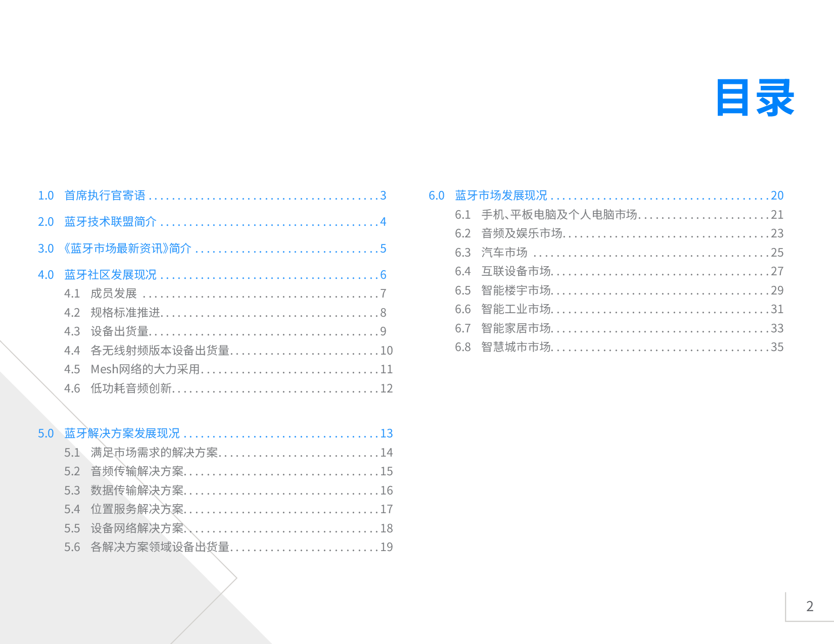Click page number 13 for section 5.0

[387, 433]
